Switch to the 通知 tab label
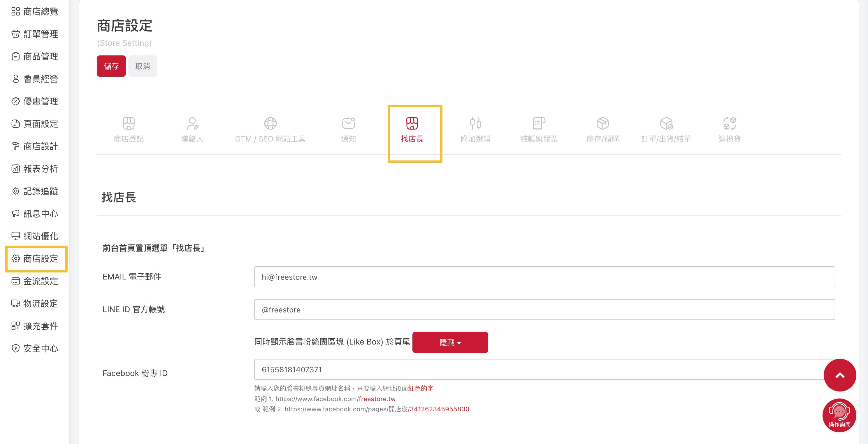This screenshot has height=444, width=868. 348,139
